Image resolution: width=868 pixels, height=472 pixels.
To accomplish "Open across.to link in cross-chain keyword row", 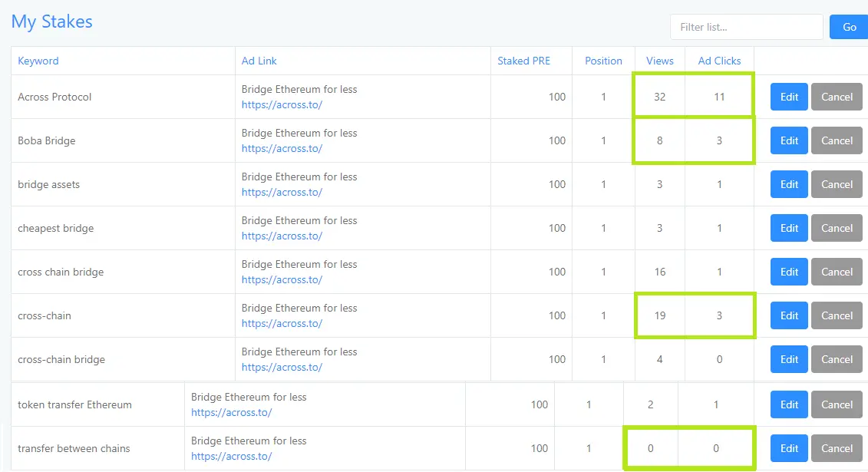I will [x=282, y=323].
